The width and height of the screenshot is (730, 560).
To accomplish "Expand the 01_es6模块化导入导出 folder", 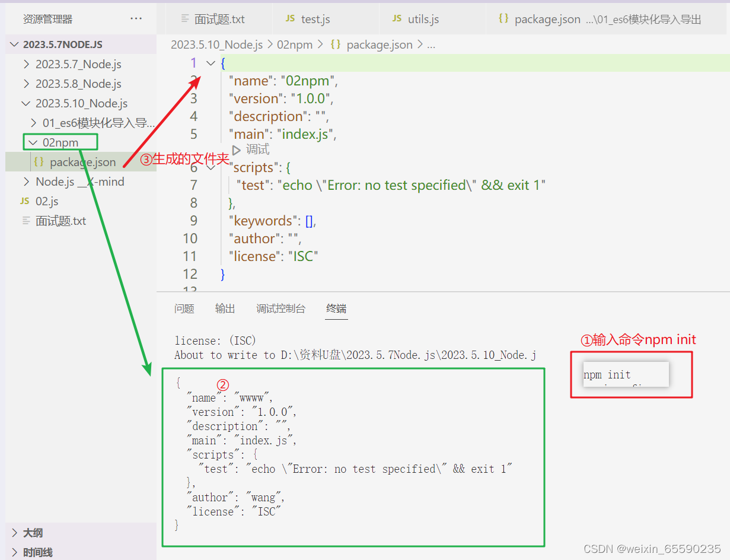I will coord(34,123).
